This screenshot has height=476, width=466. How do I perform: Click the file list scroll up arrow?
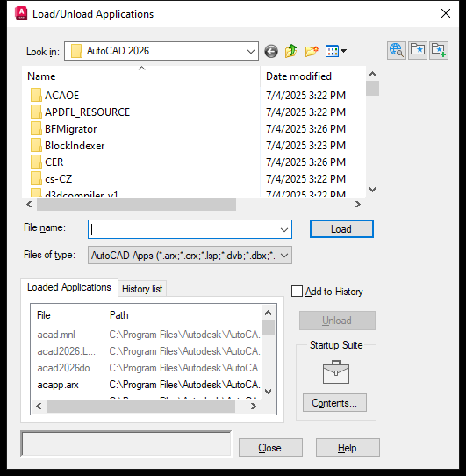[373, 74]
